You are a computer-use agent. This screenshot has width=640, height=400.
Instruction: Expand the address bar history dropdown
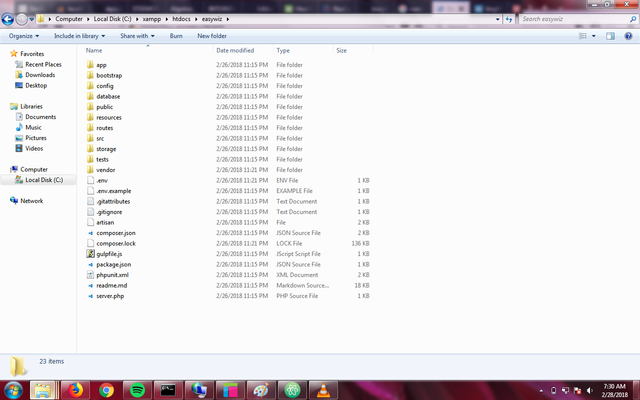point(498,19)
